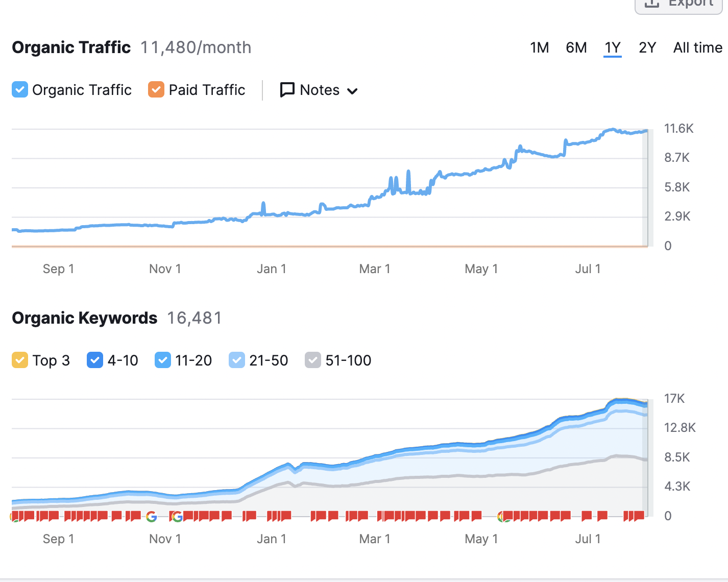Expand the Notes dropdown arrow
Viewport: 728px width, 582px height.
(352, 91)
